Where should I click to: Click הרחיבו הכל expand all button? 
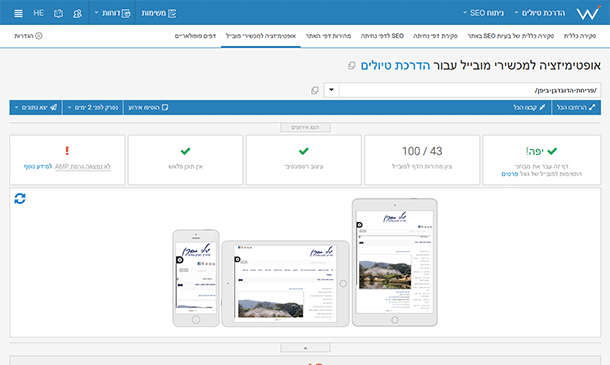[576, 107]
